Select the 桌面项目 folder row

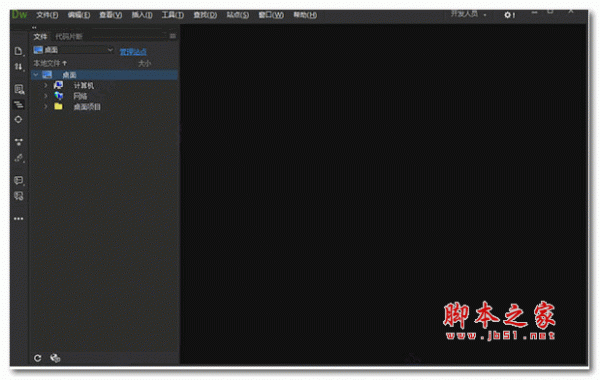(104, 106)
